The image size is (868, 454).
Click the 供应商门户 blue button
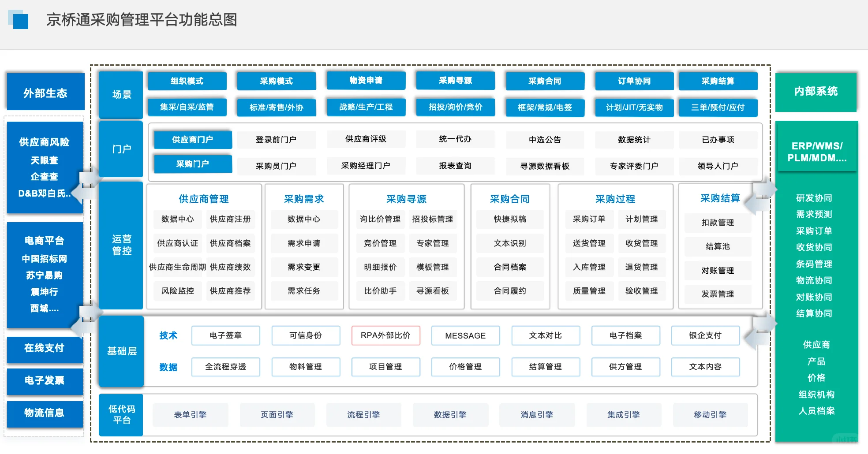click(193, 139)
